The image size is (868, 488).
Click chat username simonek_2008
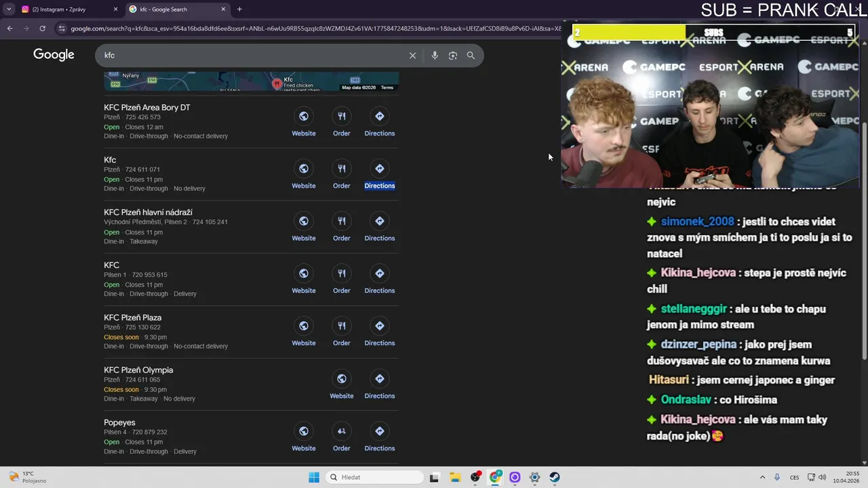[697, 222]
